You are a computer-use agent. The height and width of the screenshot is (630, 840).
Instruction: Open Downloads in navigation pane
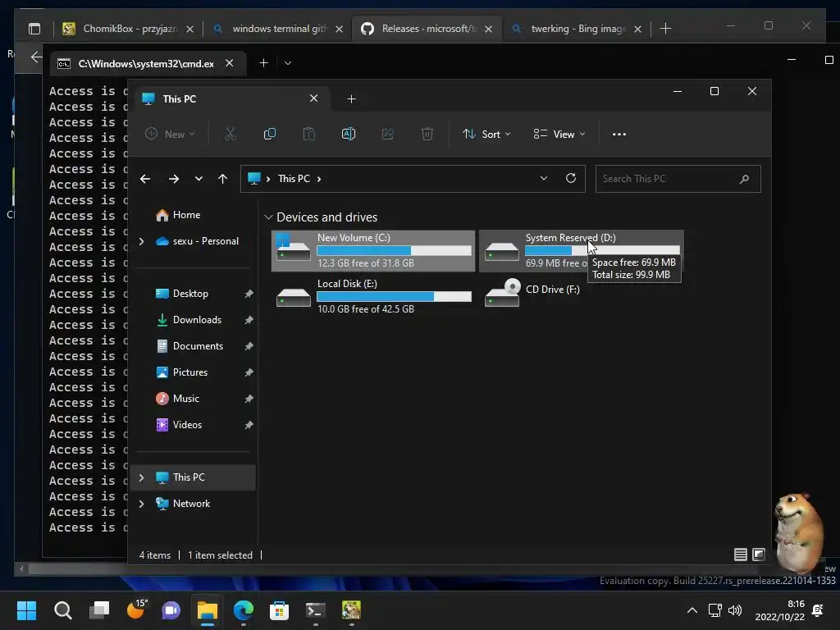195,320
